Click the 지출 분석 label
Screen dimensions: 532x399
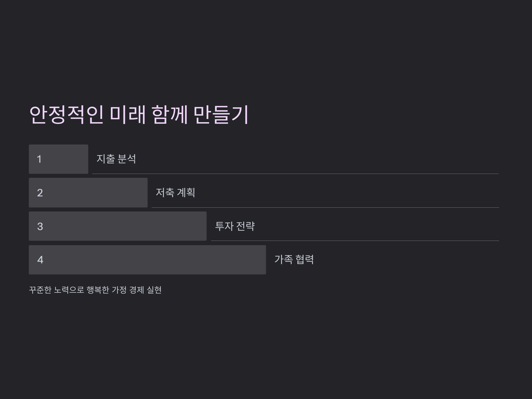116,159
